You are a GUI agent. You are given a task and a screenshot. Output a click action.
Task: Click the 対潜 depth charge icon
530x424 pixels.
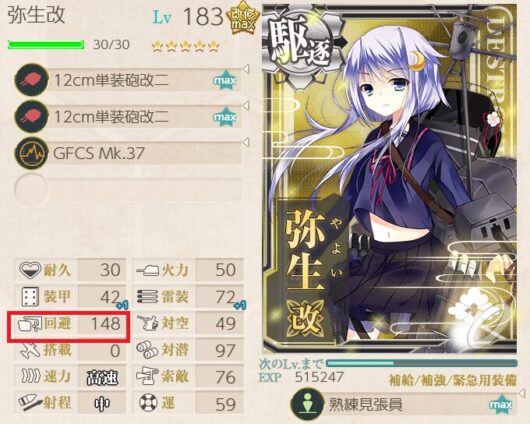click(147, 350)
